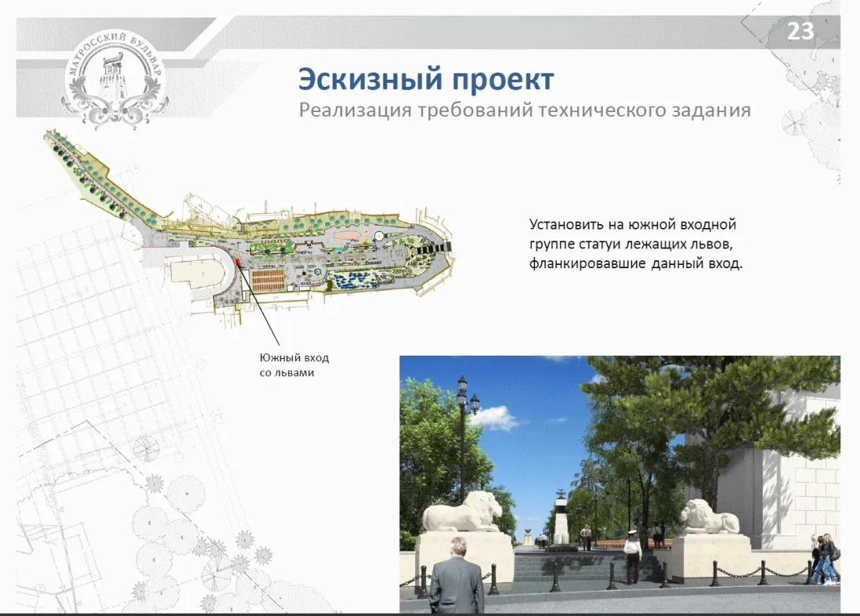860x616 pixels.
Task: Click the boulevard site plan map
Action: 249,228
